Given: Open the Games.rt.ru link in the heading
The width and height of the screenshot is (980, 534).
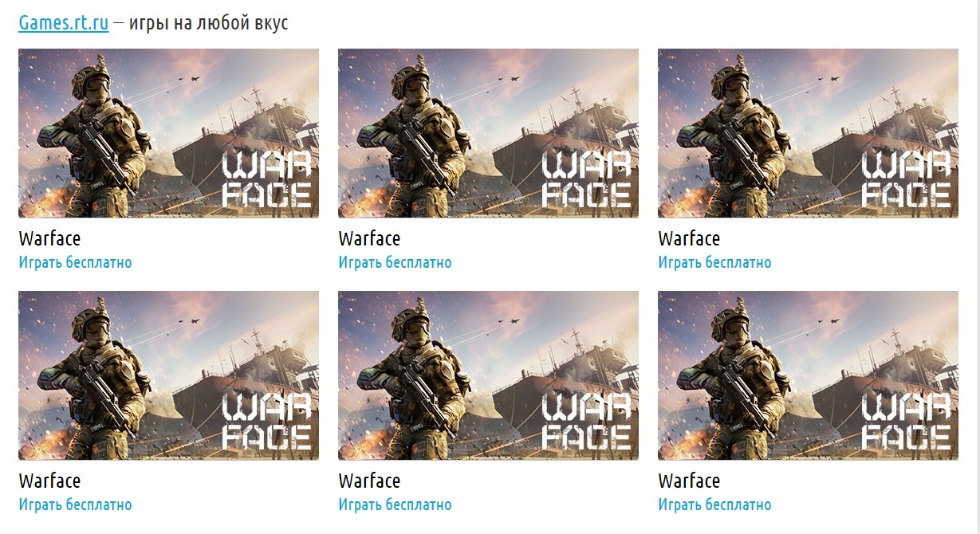Looking at the screenshot, I should click(x=64, y=23).
